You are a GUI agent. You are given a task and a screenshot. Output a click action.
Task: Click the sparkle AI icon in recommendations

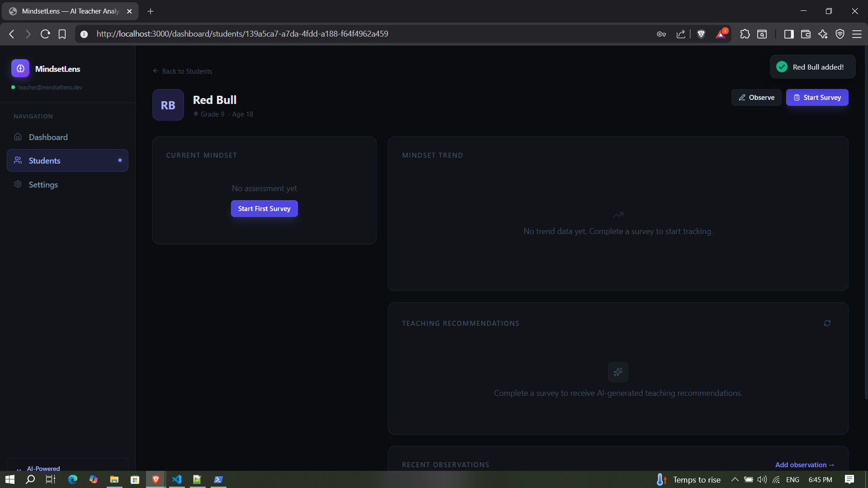point(618,372)
